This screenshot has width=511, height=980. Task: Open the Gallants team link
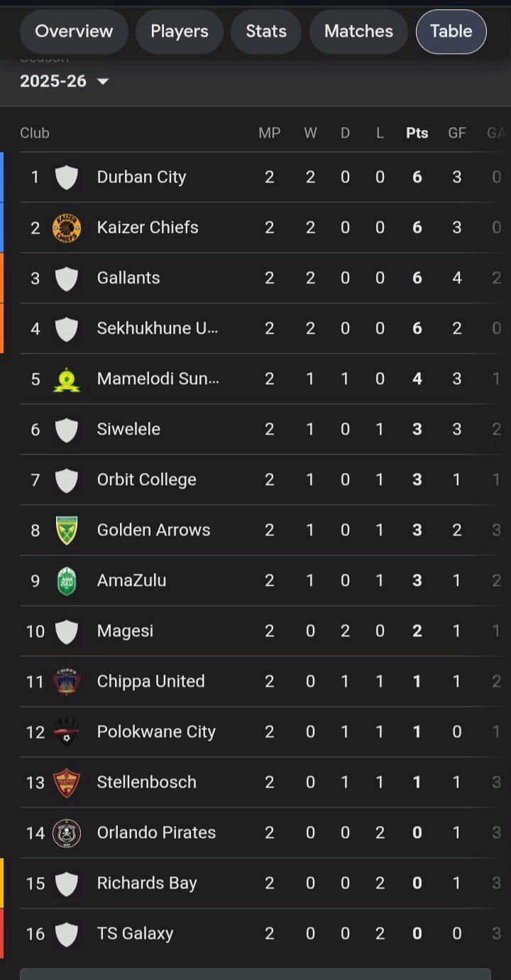128,278
